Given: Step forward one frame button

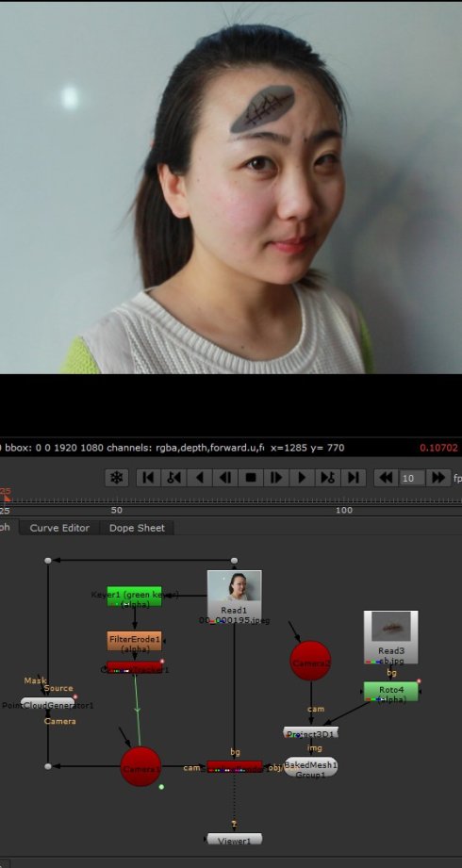Looking at the screenshot, I should pyautogui.click(x=276, y=478).
